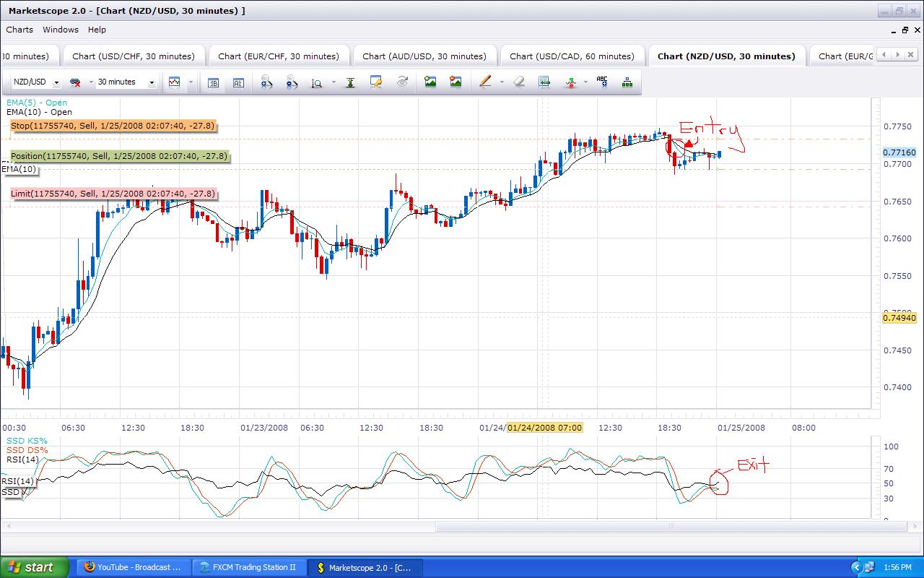
Task: Click the picture icon with green plus
Action: pos(430,82)
